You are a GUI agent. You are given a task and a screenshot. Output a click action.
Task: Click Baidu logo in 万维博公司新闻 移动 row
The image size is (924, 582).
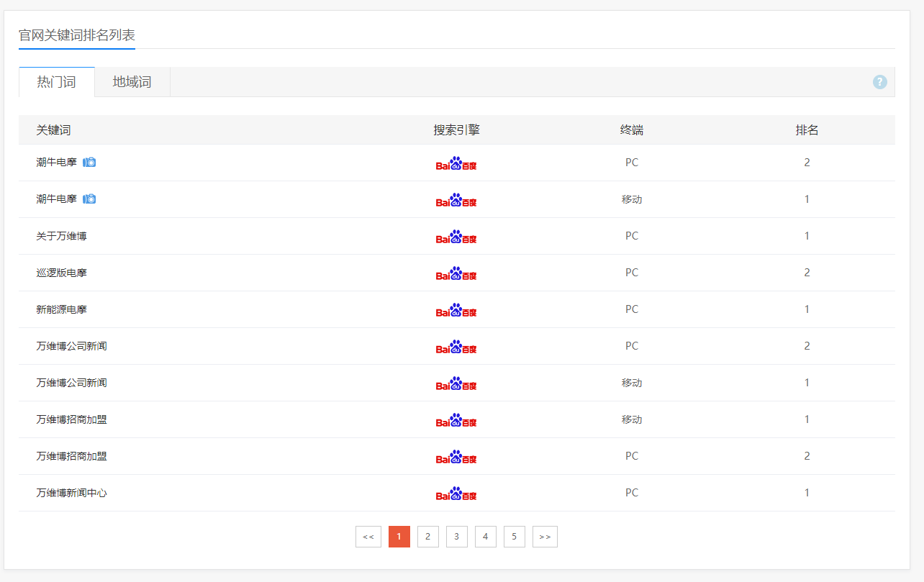pos(456,383)
